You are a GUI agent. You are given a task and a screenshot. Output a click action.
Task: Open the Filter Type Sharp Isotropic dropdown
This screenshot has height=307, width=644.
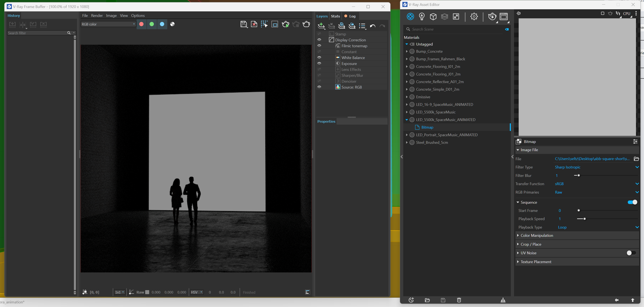(597, 167)
